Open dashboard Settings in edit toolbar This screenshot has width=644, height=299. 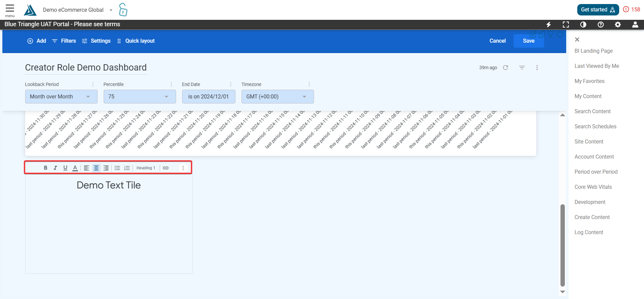click(96, 41)
